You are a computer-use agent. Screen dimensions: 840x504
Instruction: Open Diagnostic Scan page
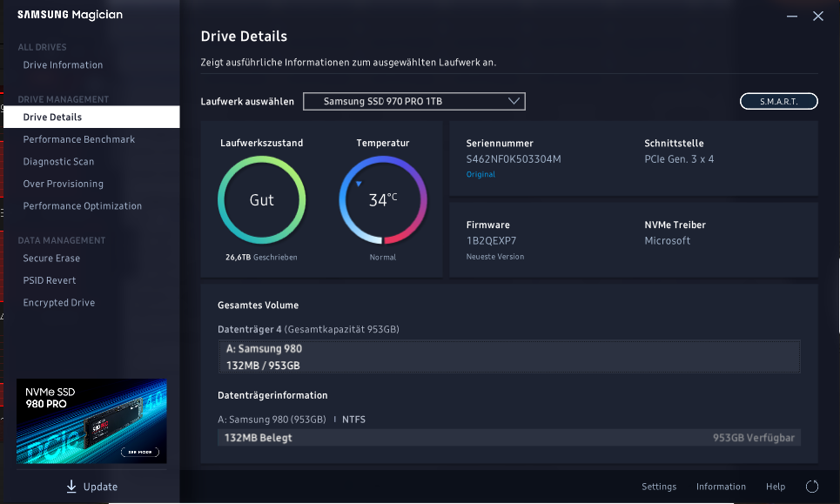coord(58,161)
